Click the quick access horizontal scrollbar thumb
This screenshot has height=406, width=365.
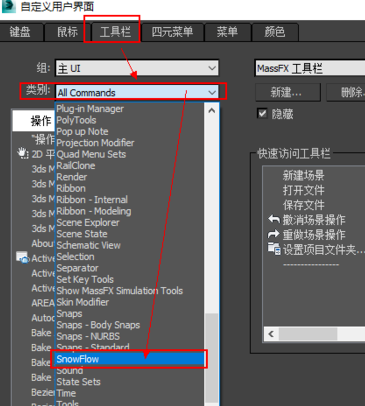point(308,334)
